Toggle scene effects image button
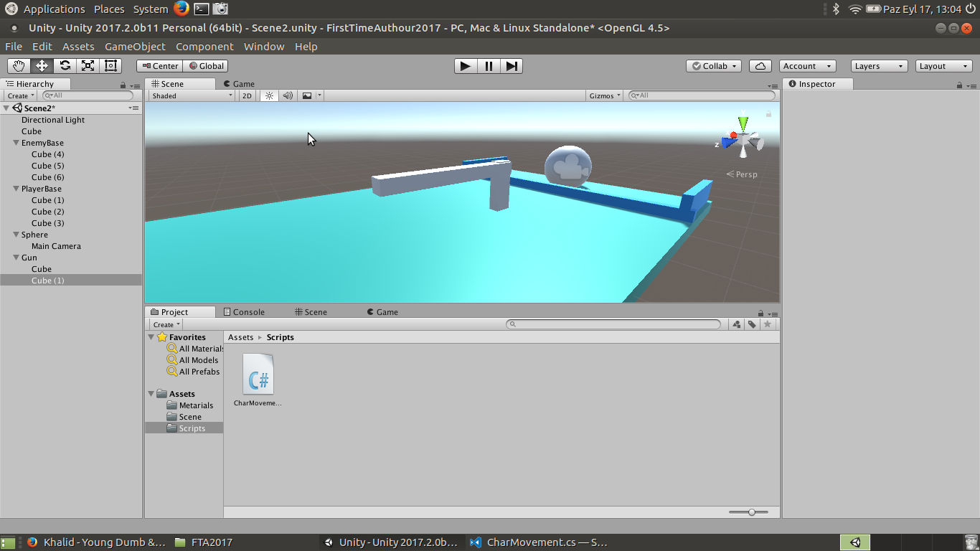The image size is (980, 551). click(307, 95)
